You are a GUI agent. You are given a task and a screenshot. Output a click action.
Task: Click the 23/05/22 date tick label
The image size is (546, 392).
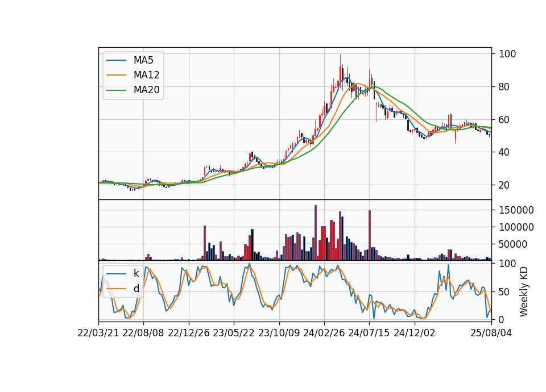coord(234,333)
